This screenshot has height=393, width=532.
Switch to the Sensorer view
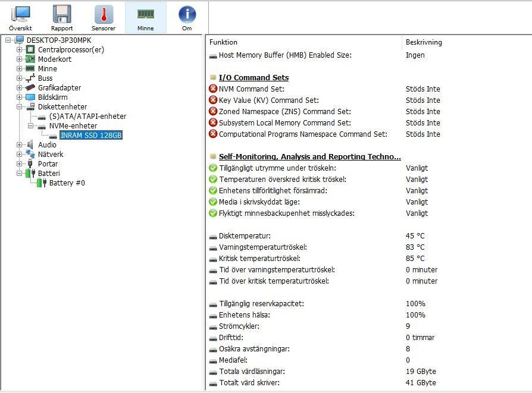(x=104, y=18)
